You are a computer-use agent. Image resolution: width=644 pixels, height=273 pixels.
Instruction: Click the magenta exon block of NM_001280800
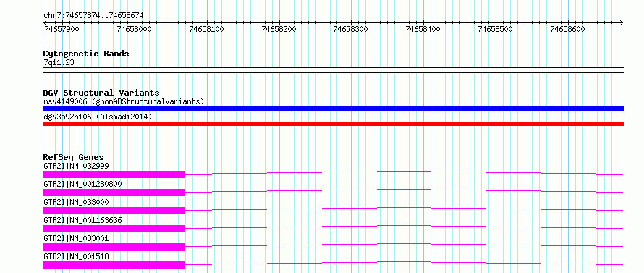coord(114,193)
